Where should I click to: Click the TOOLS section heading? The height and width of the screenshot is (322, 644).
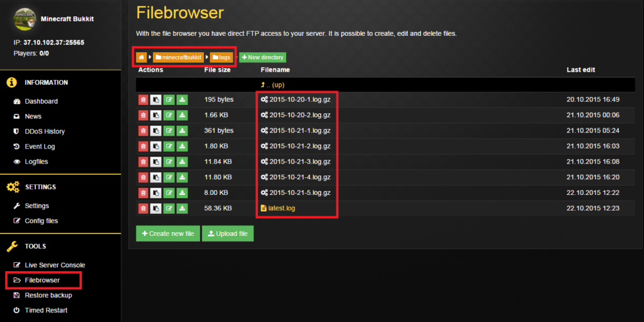pos(36,247)
